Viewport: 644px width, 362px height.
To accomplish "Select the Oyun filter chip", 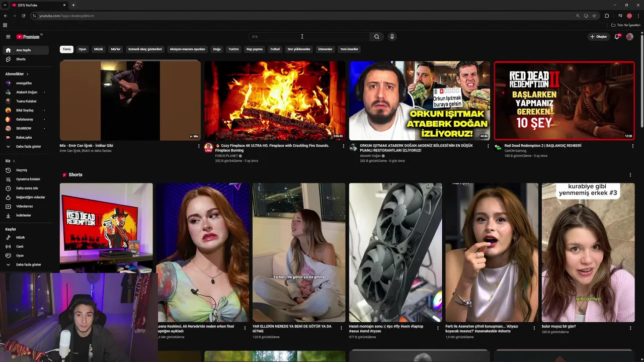I will click(x=83, y=49).
